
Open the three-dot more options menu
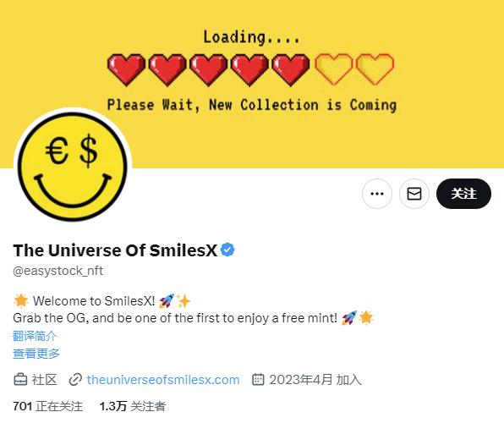click(x=376, y=194)
